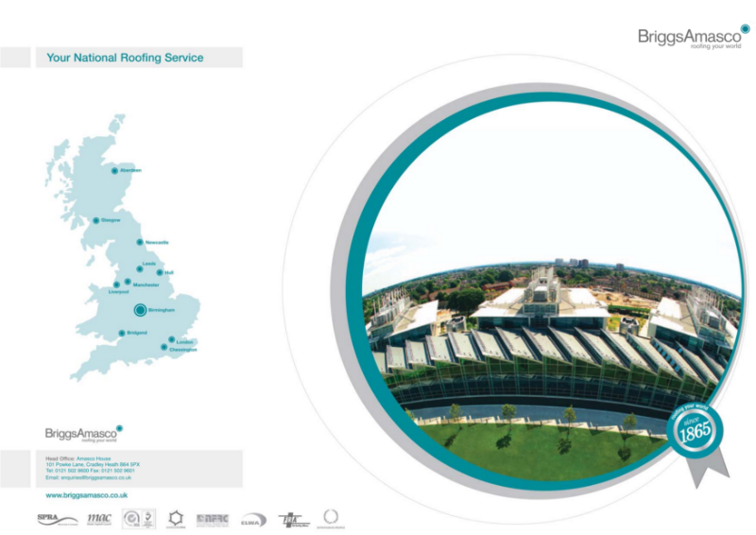
Task: Click the 'Amasco House' head office text
Action: [94, 458]
